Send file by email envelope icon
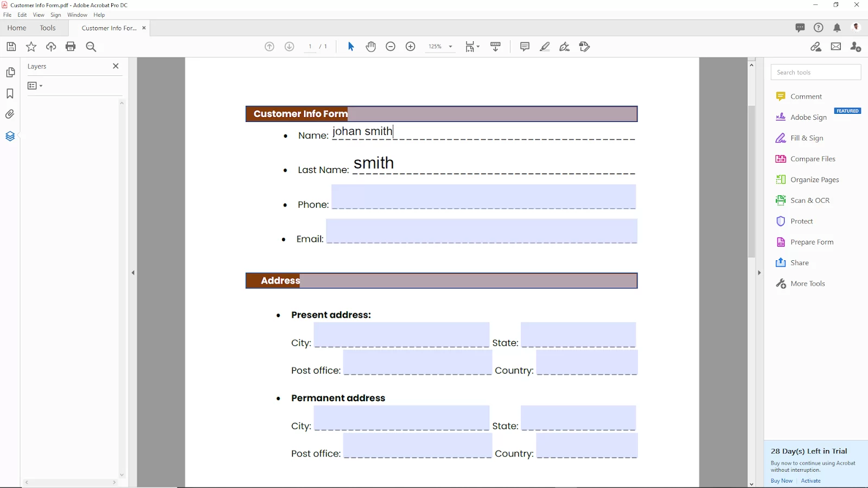The height and width of the screenshot is (488, 868). 836,47
